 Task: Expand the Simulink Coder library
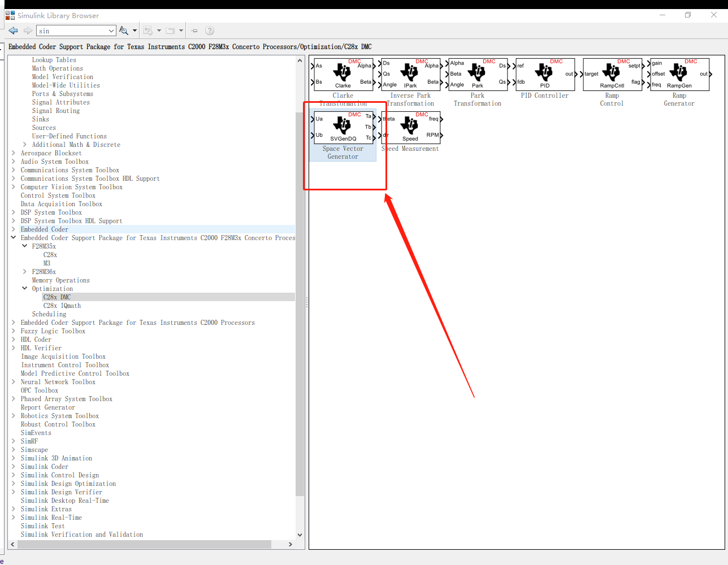click(x=14, y=467)
